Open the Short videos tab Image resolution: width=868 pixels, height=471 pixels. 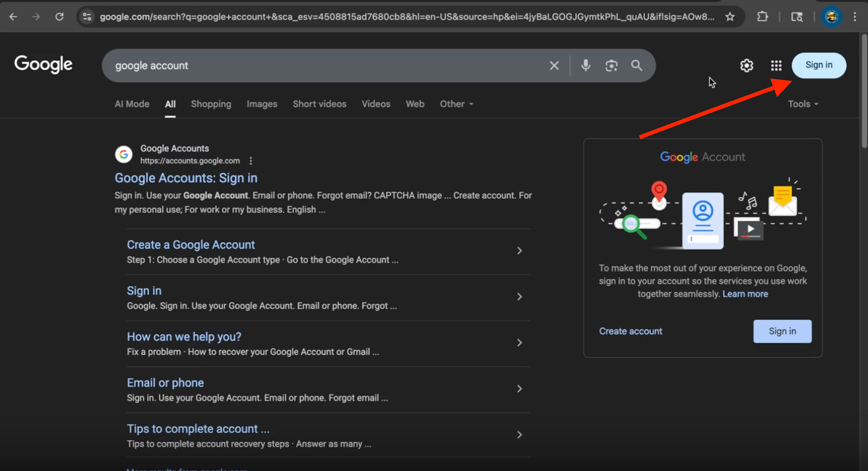320,104
